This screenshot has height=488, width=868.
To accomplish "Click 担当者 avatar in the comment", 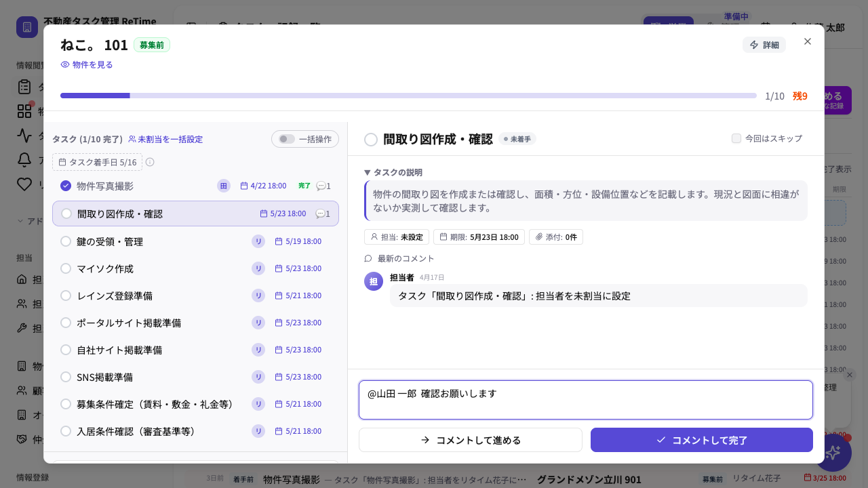I will (374, 281).
